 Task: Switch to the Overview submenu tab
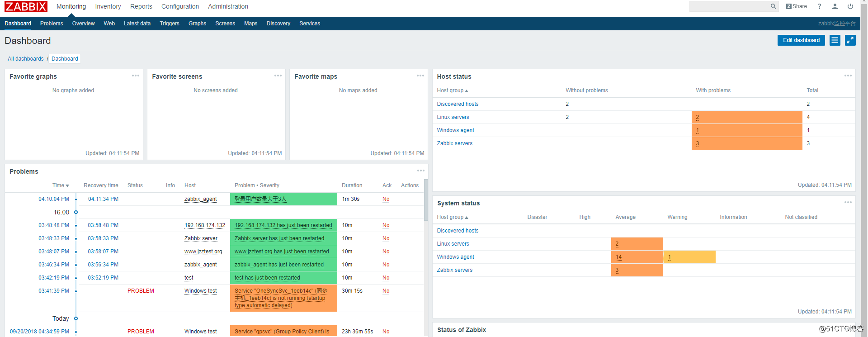[x=83, y=24]
